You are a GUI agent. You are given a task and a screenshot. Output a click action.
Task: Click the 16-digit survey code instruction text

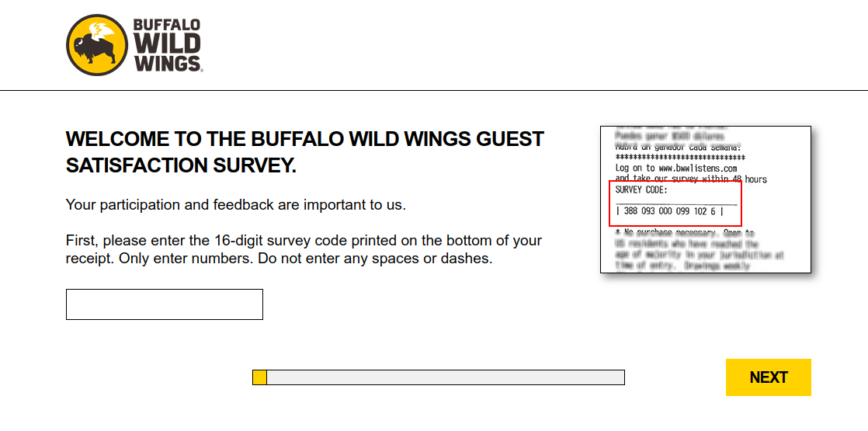coord(304,241)
